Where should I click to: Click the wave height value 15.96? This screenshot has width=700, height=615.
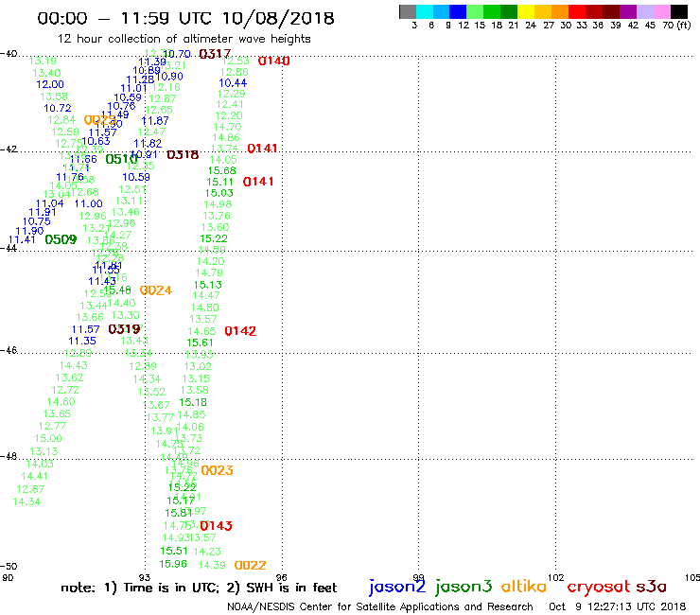point(173,564)
